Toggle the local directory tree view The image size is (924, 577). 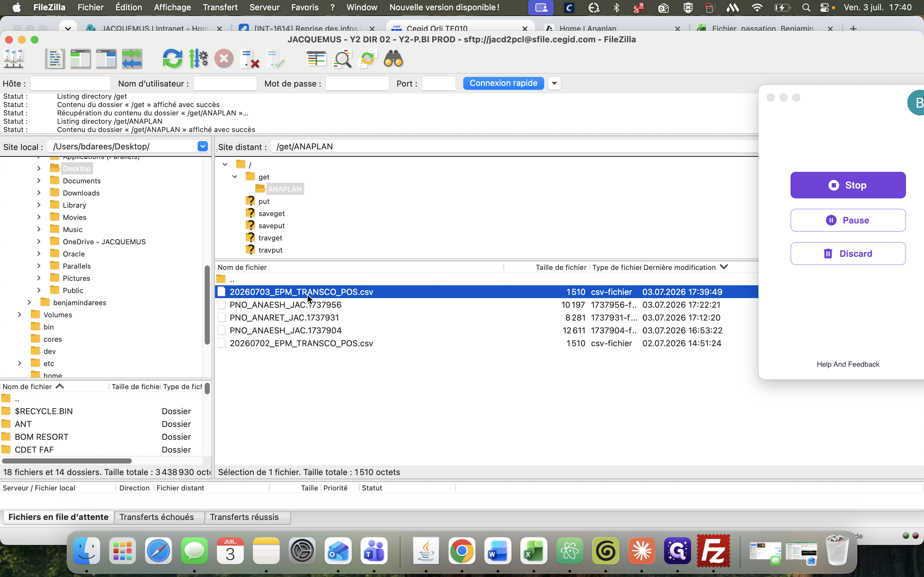pyautogui.click(x=81, y=59)
